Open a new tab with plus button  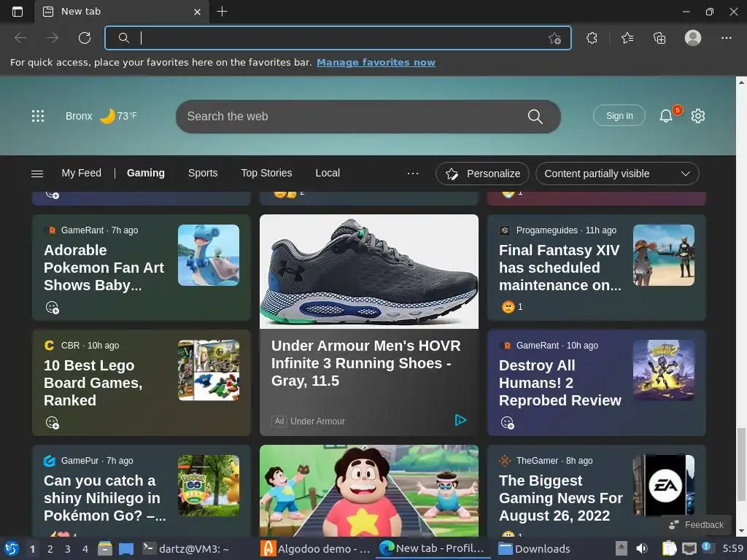[222, 12]
